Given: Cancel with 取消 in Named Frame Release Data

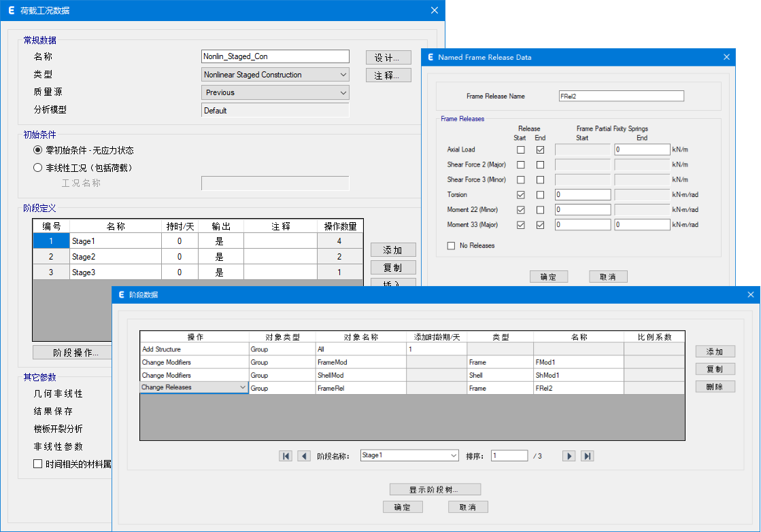Looking at the screenshot, I should (x=608, y=277).
